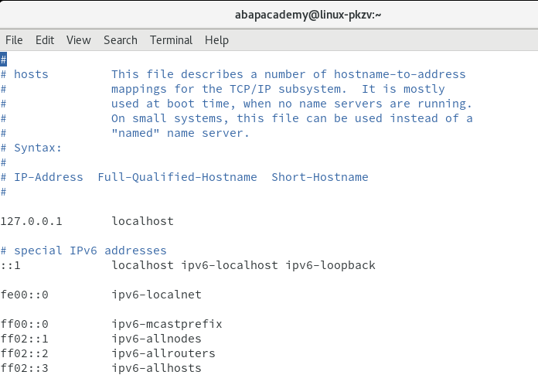Image resolution: width=538 pixels, height=392 pixels.
Task: Click the 127.0.0.1 IP address text
Action: (x=31, y=221)
